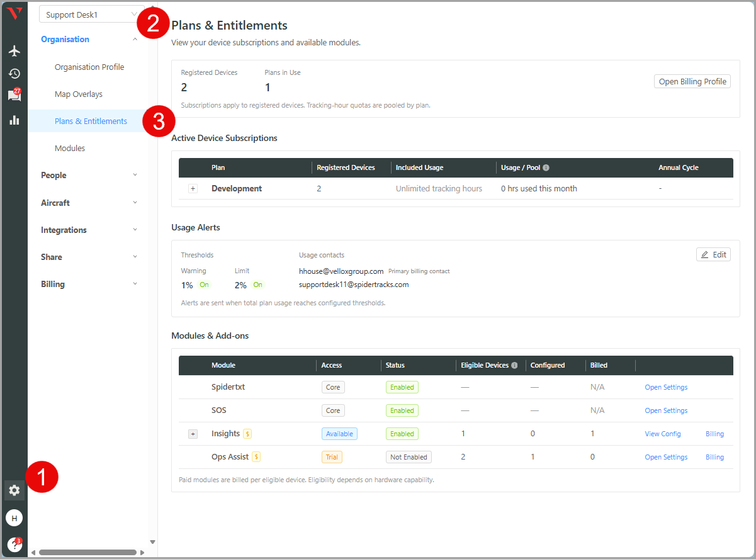Open Modules page in sidebar
The image size is (756, 559).
70,149
